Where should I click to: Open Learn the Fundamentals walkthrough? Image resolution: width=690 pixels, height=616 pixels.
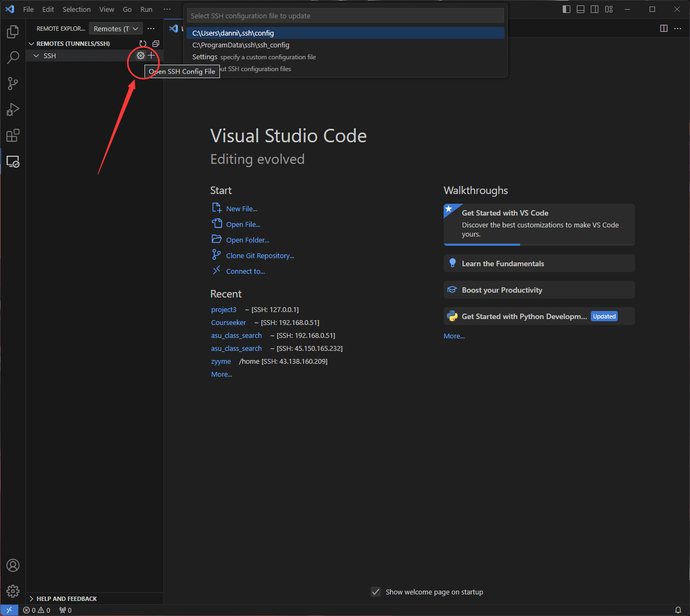[x=539, y=264]
